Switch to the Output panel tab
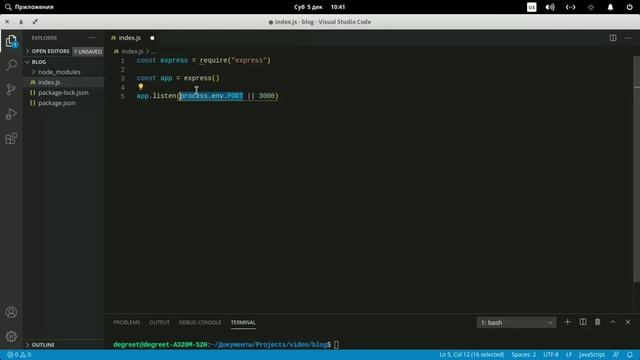This screenshot has height=360, width=640. click(159, 322)
